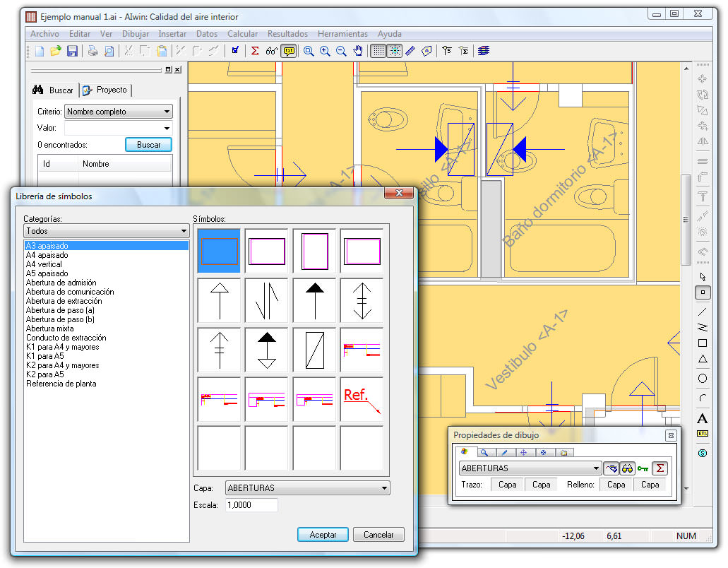Viewport: 728px width, 568px height.
Task: Select the triangle drawing tool
Action: coord(703,359)
